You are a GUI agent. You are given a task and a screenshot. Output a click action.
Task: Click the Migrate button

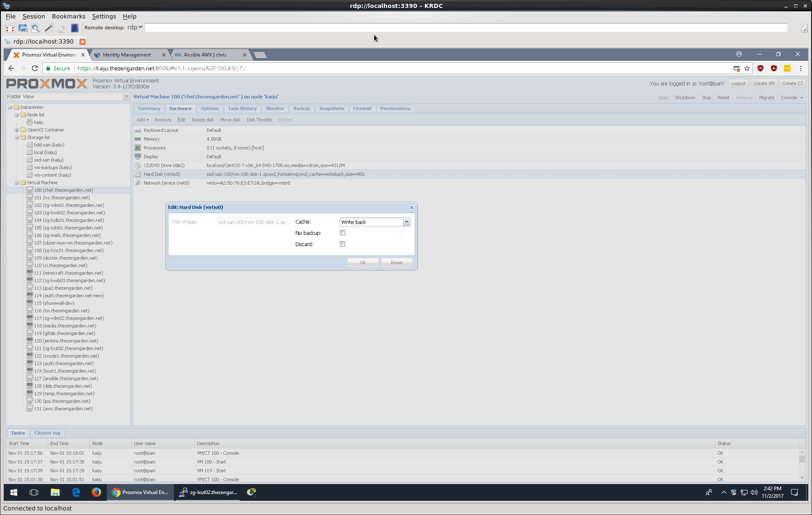tap(767, 98)
